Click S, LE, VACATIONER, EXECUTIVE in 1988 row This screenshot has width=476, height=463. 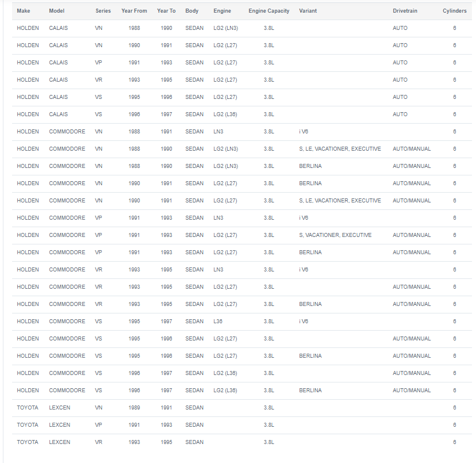(x=340, y=149)
